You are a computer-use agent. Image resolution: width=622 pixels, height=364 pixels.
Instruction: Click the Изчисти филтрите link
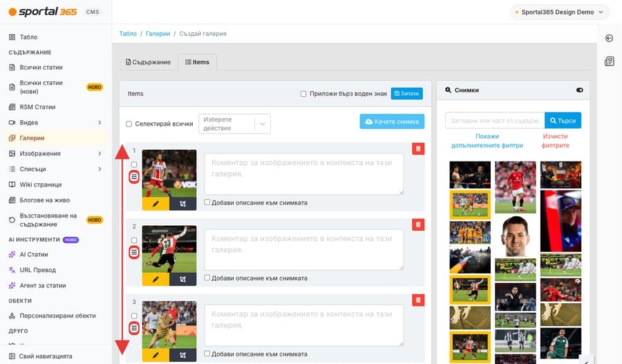tap(555, 141)
